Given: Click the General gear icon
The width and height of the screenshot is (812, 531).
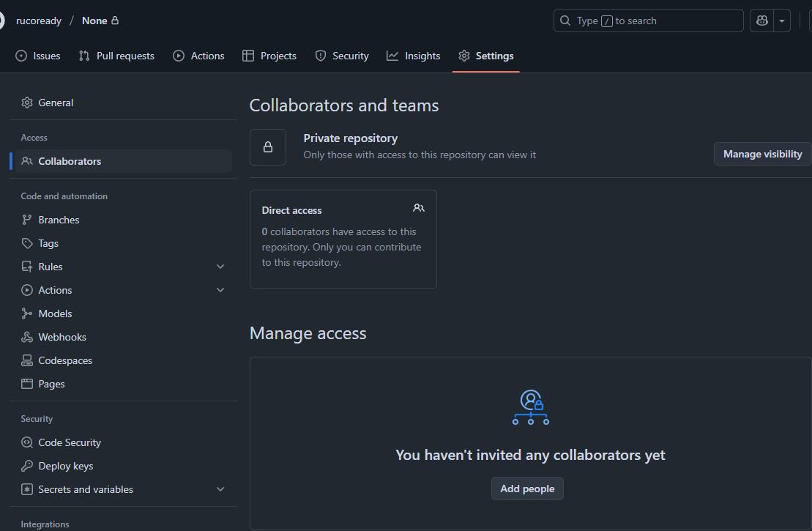Looking at the screenshot, I should click(x=27, y=103).
